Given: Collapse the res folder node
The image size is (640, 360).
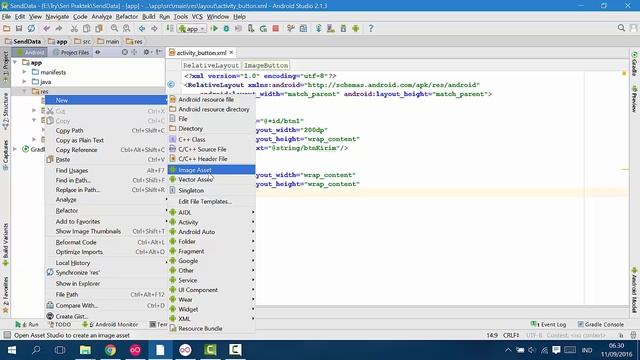Looking at the screenshot, I should click(24, 91).
